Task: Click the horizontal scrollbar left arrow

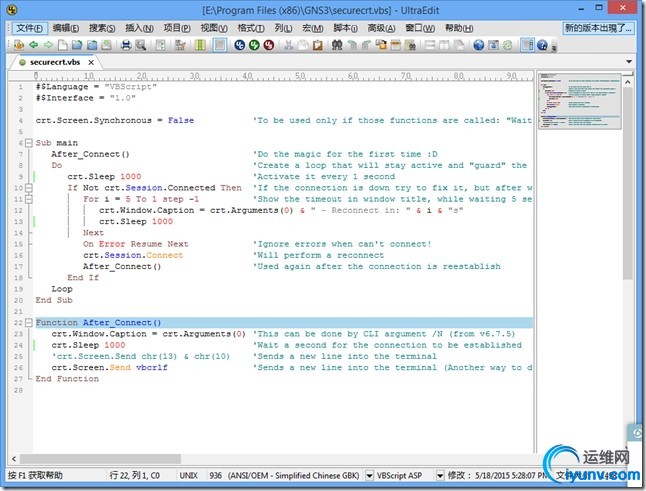Action: 14,458
